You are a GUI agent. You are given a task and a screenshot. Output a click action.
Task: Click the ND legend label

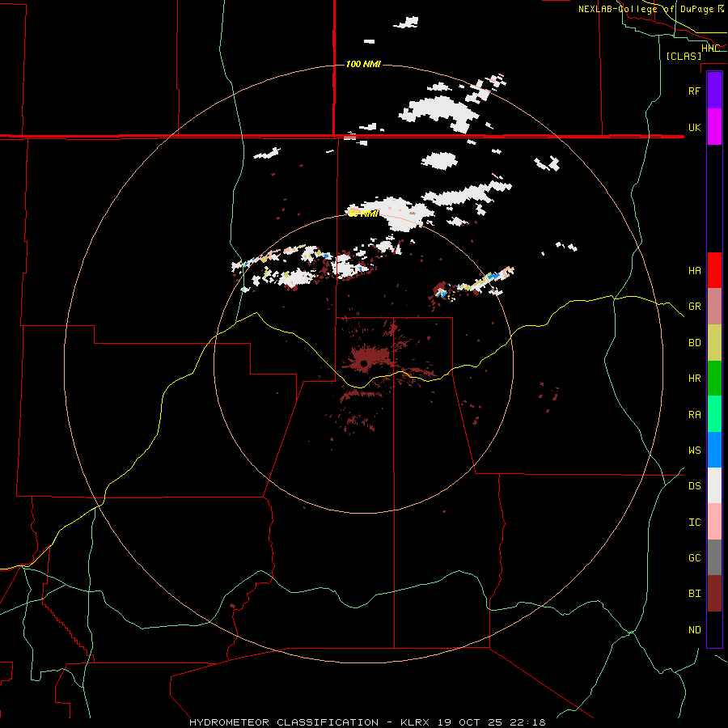coord(694,630)
